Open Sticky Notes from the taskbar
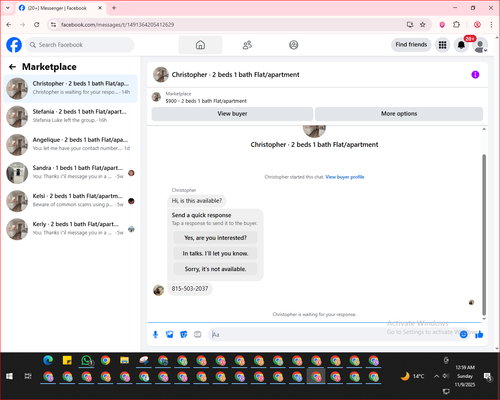The image size is (500, 400). [x=67, y=360]
